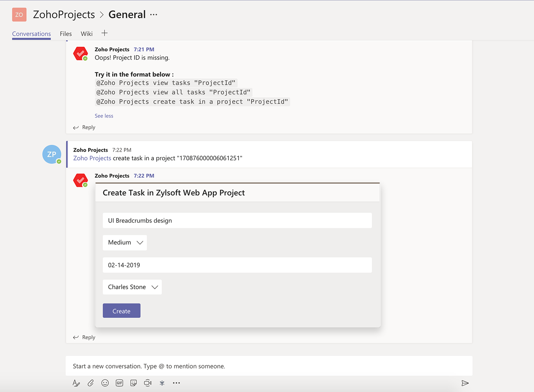The image size is (534, 392).
Task: Click the Start a new conversation box
Action: coord(269,366)
